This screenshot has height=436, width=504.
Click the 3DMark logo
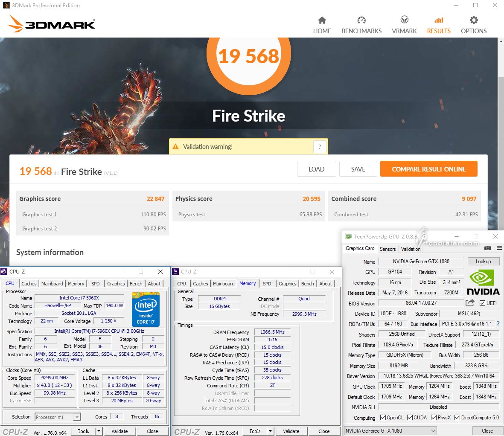[52, 24]
